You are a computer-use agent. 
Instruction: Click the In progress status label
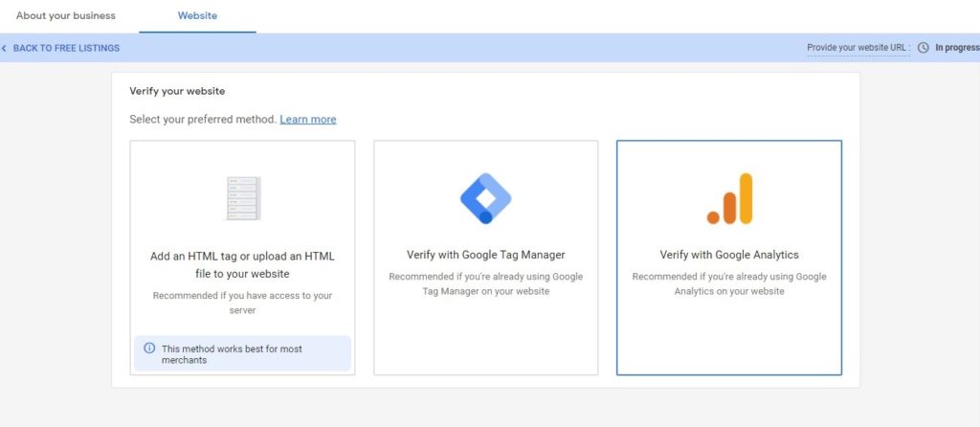coord(957,48)
